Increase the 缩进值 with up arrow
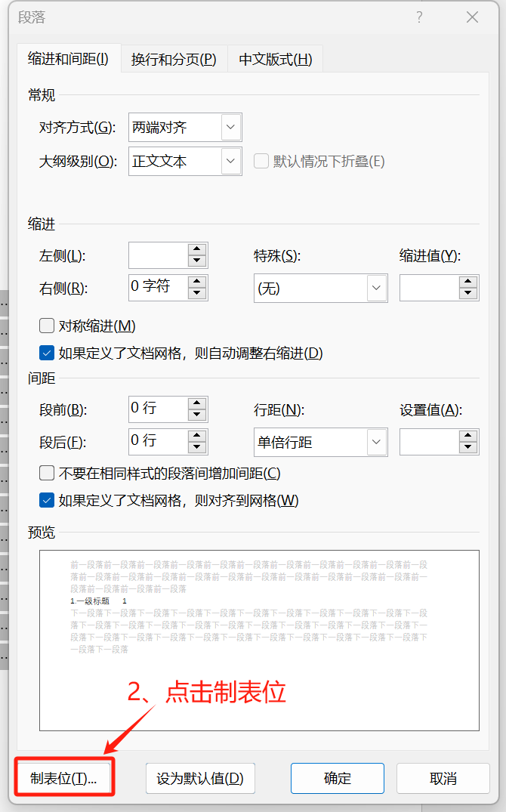This screenshot has width=506, height=812. (x=468, y=282)
